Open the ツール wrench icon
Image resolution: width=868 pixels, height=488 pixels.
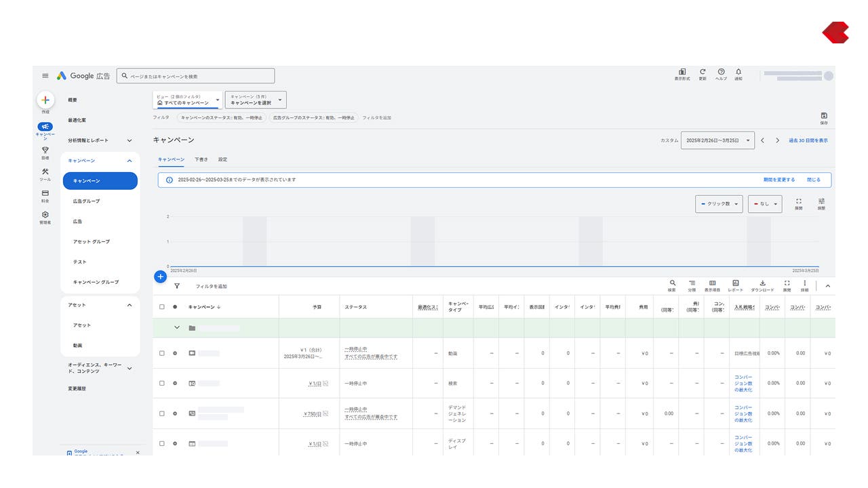(45, 171)
